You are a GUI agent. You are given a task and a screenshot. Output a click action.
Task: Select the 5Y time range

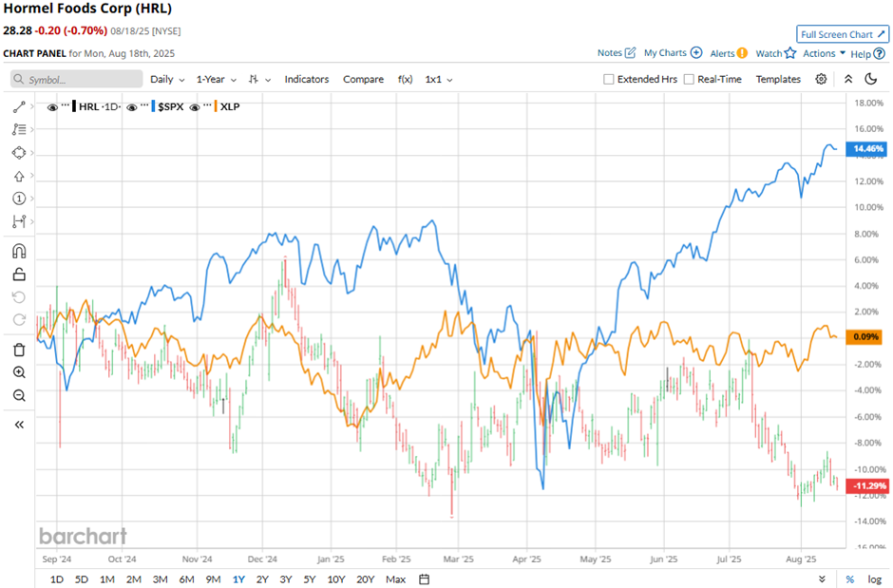click(310, 579)
